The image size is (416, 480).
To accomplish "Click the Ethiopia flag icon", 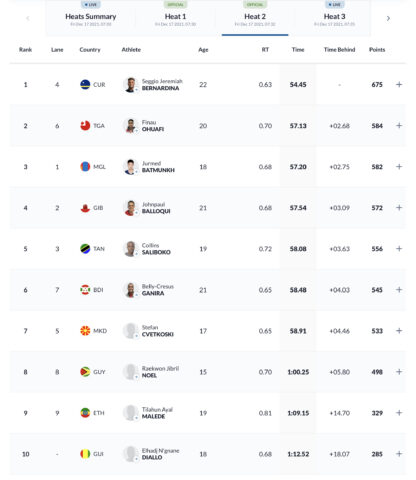I will (85, 413).
